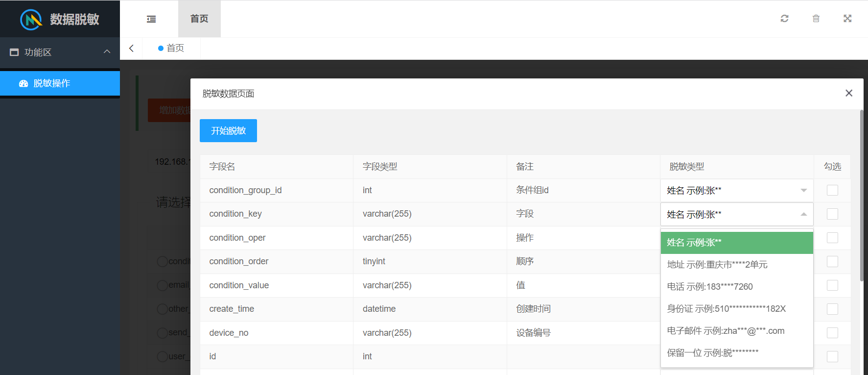Check the box for condition_value row
Screen dimensions: 868x375
coord(832,285)
